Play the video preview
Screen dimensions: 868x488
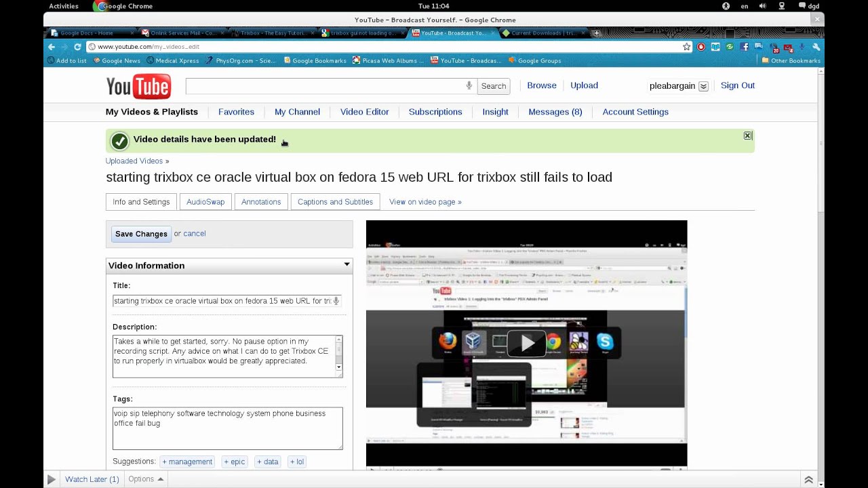[x=527, y=343]
